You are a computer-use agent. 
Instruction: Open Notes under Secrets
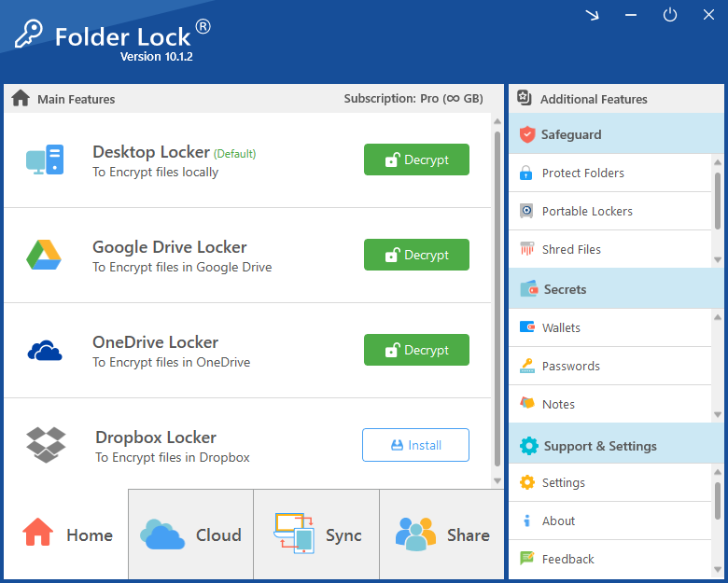click(558, 404)
